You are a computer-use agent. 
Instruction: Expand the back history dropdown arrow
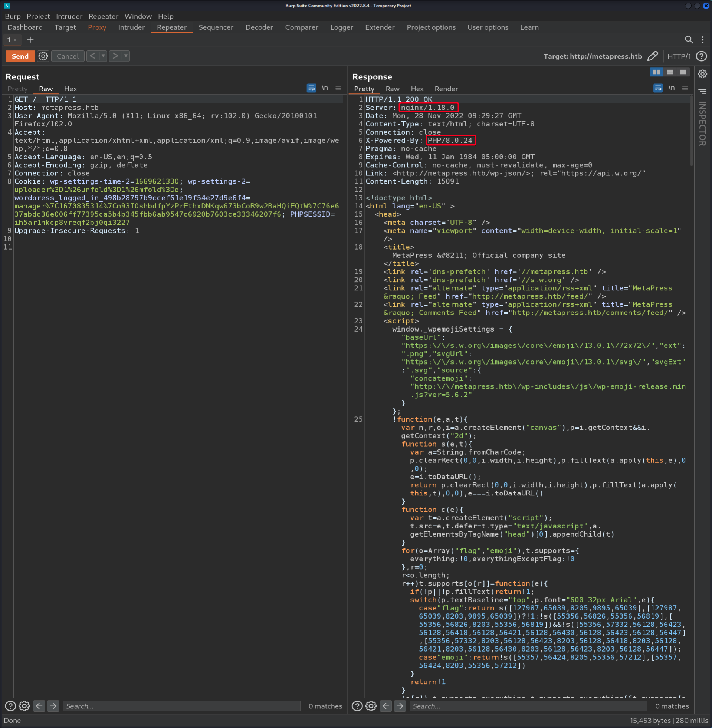click(103, 56)
